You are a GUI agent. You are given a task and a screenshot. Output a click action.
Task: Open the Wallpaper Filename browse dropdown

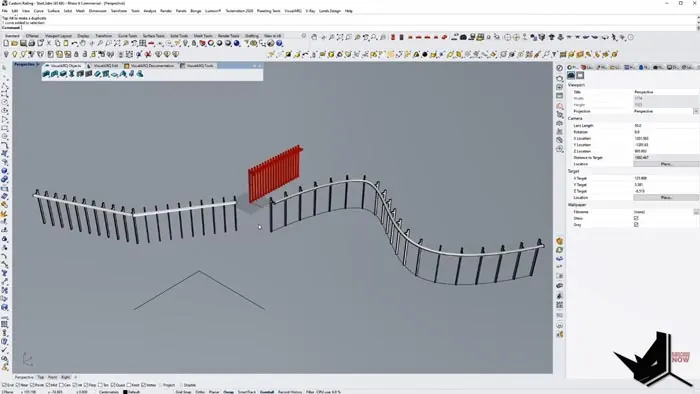point(696,212)
